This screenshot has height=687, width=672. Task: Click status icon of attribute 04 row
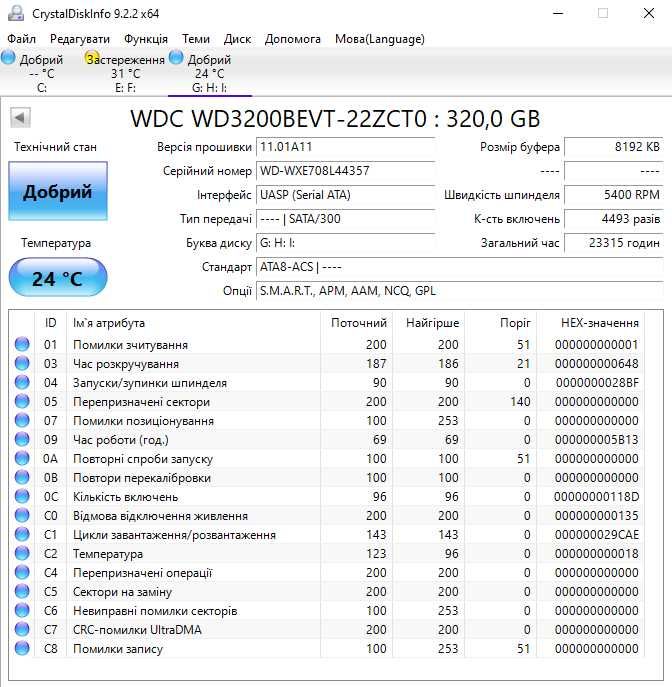coord(22,382)
